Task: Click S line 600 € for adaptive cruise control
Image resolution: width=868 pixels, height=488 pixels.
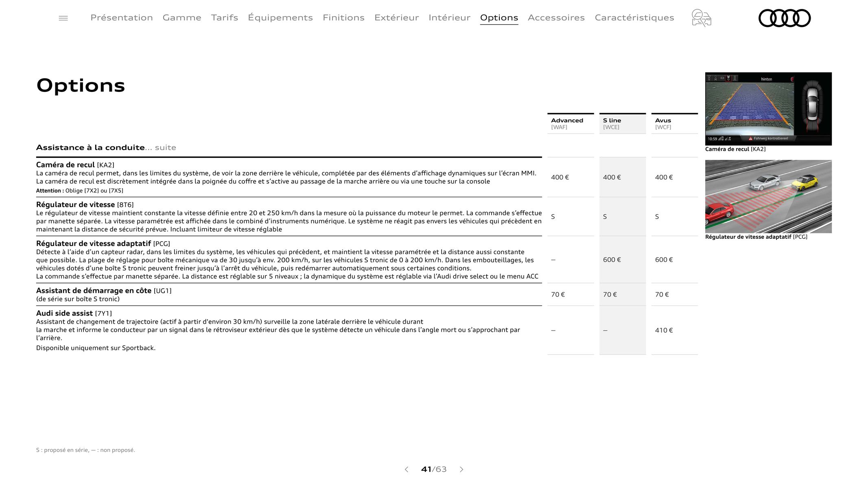Action: pos(612,259)
